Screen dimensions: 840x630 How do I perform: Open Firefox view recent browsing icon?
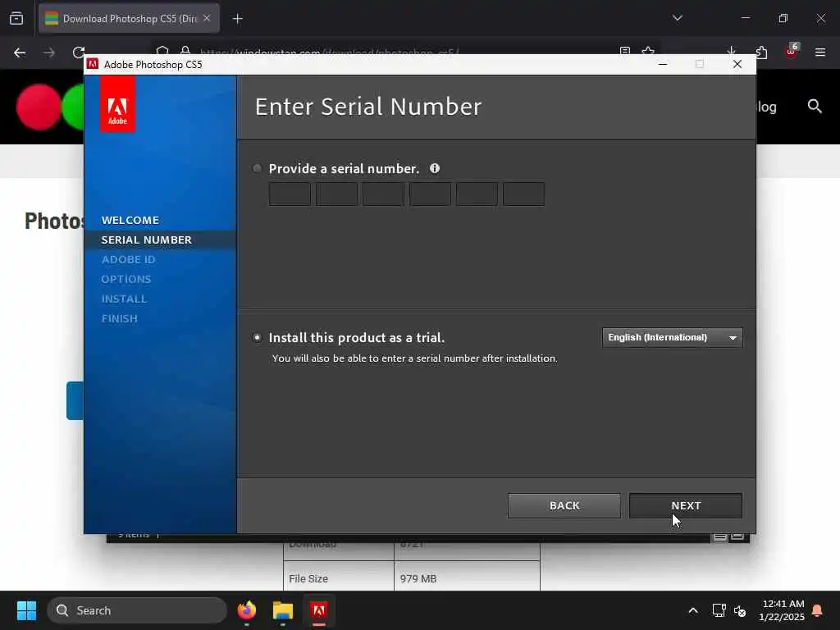pyautogui.click(x=16, y=18)
